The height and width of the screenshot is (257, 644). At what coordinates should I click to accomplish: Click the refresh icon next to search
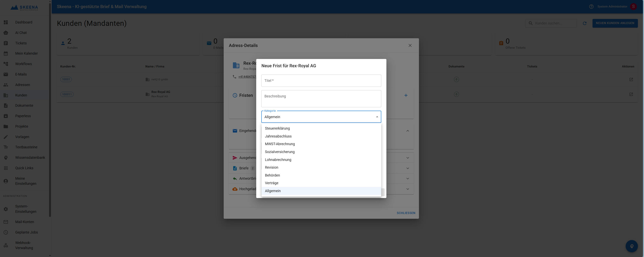point(584,23)
